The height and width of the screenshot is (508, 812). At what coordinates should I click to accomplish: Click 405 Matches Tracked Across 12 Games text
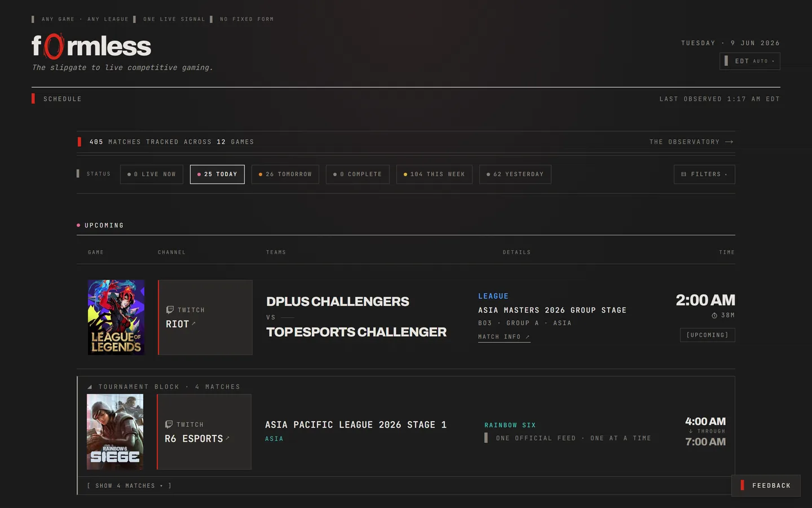click(171, 142)
